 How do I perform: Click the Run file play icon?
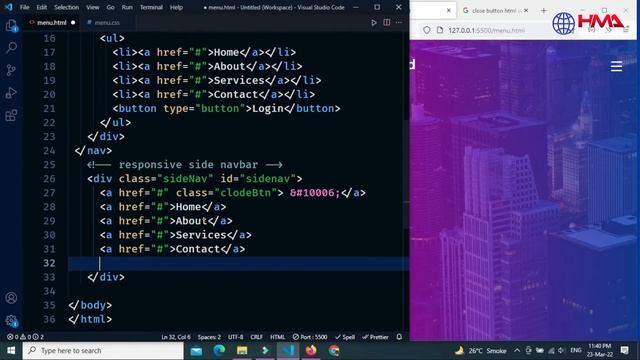click(x=373, y=22)
